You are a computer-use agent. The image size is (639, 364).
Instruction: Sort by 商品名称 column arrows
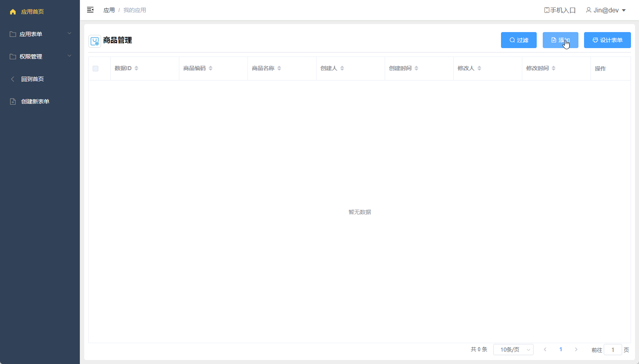[279, 68]
